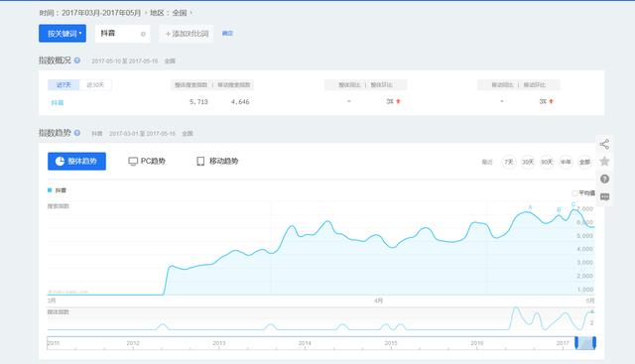Switch to the PC趋势 tab
This screenshot has width=635, height=364.
point(147,161)
